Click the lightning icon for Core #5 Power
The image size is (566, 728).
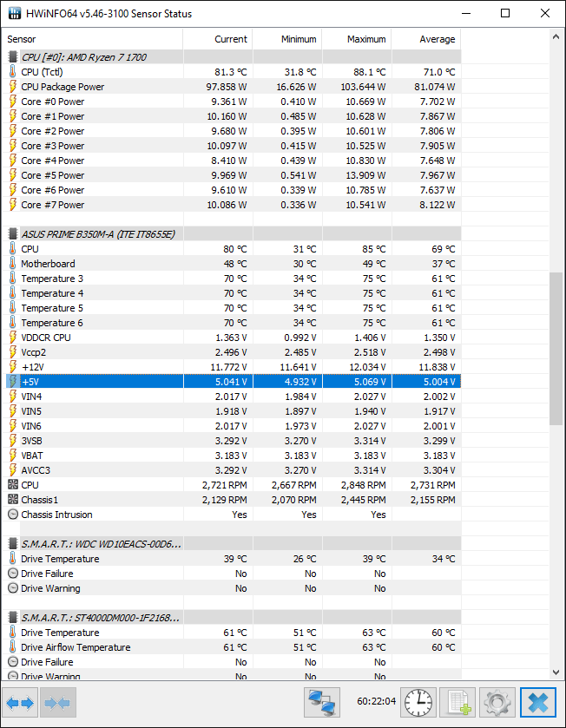coord(12,175)
